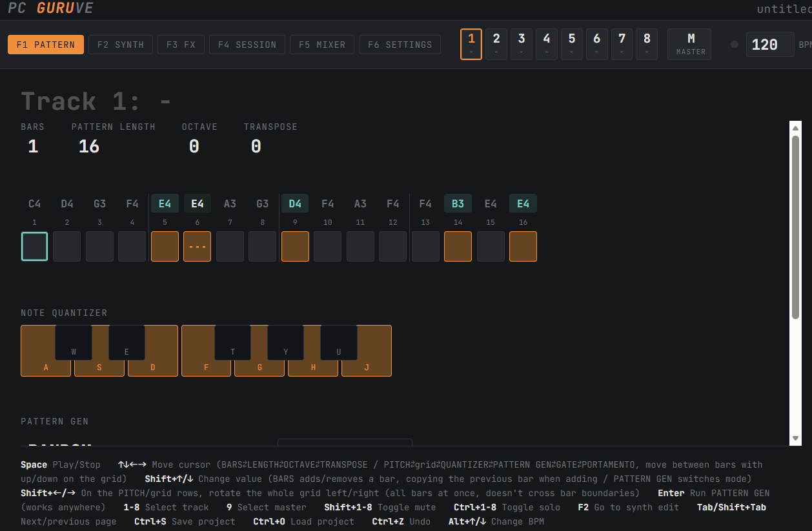This screenshot has height=531, width=812.
Task: Toggle tied step 6 with dashes
Action: pyautogui.click(x=198, y=246)
